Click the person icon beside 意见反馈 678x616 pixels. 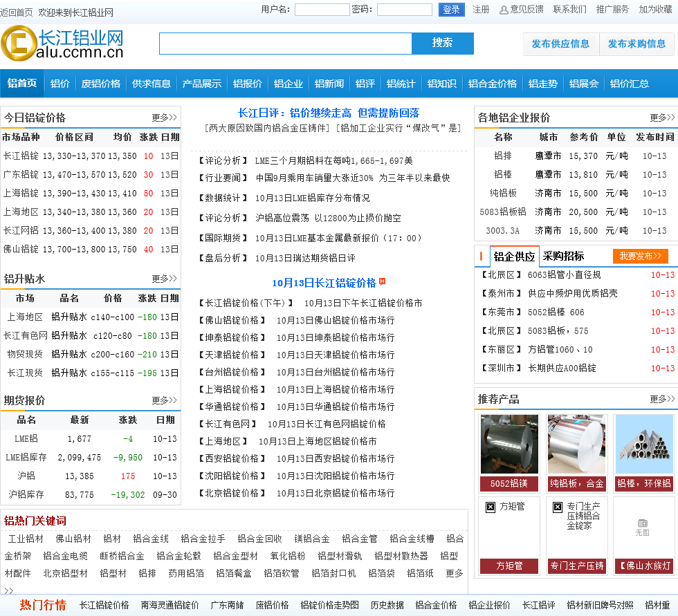click(504, 10)
